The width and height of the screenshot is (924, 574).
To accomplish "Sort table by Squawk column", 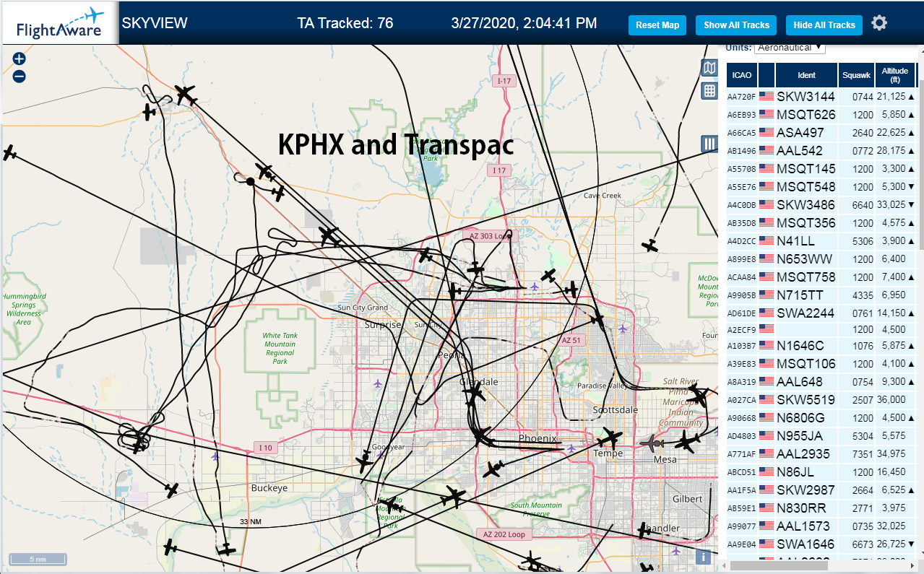I will tap(856, 75).
